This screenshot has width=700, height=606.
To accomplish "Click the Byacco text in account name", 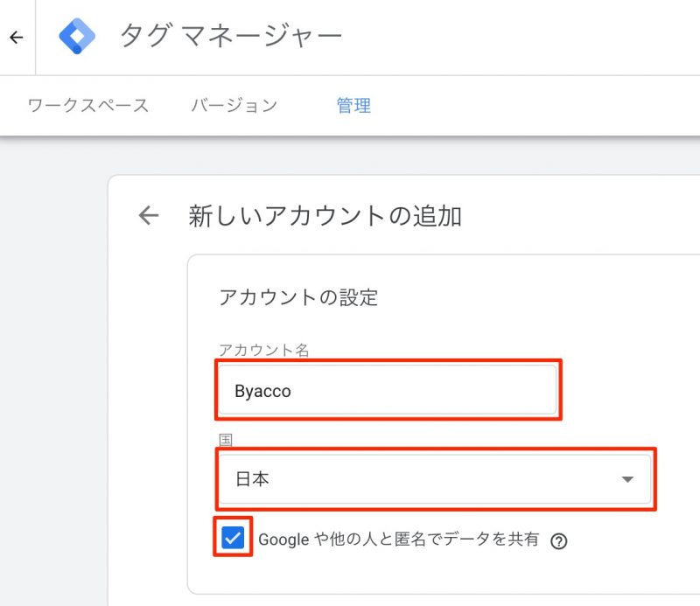I will pos(262,391).
